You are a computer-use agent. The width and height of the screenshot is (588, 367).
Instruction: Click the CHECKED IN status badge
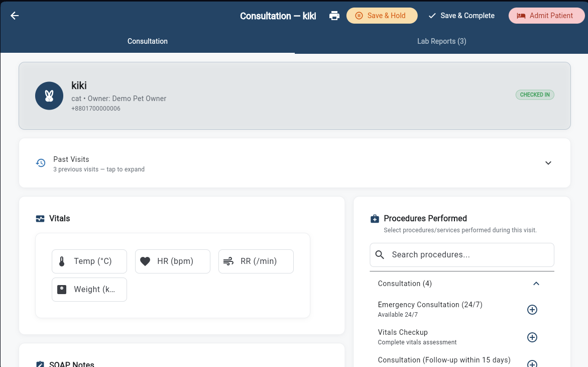535,95
